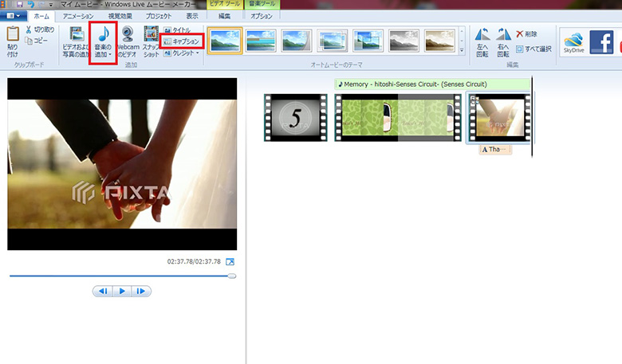This screenshot has height=364, width=622.
Task: Share to Facebook icon
Action: click(601, 41)
